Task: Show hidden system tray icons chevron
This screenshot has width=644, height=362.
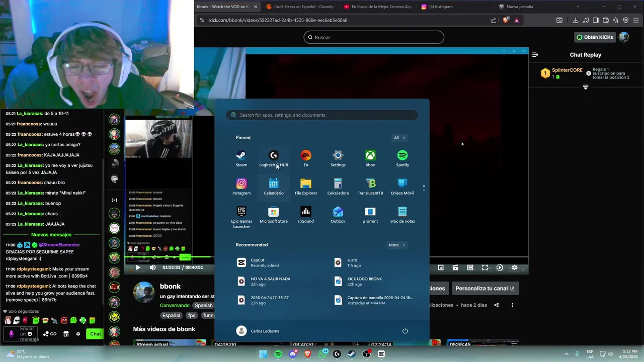Action: [x=567, y=354]
